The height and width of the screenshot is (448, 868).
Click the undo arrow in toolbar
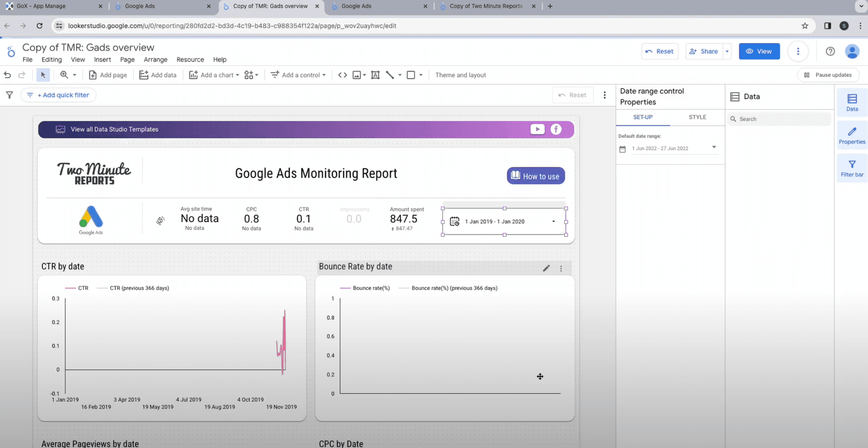[7, 75]
